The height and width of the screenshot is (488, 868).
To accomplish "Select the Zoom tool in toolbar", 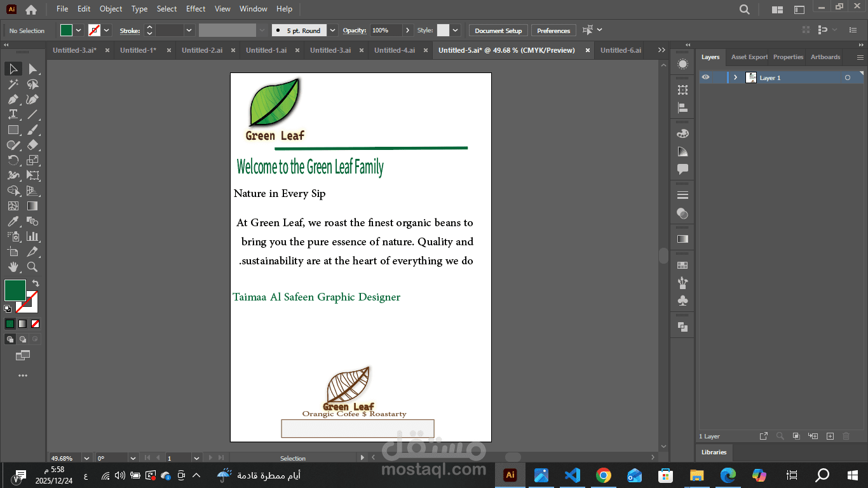I will click(x=33, y=267).
